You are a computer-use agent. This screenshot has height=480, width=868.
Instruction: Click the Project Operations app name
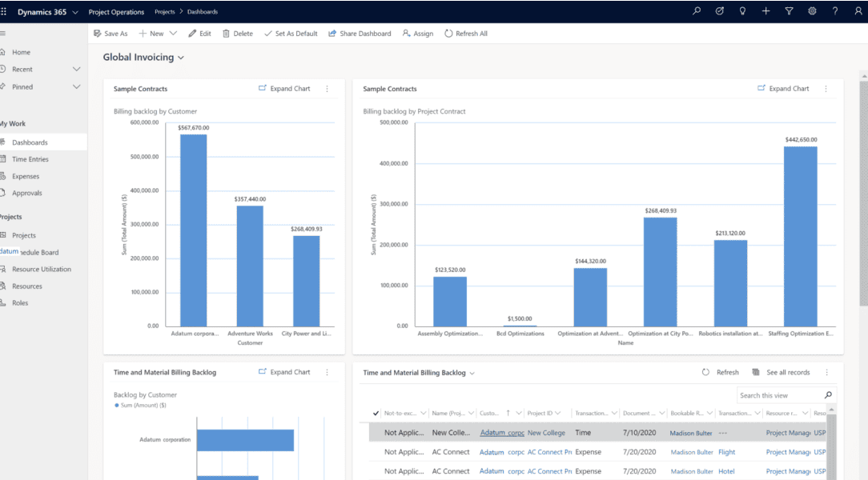pyautogui.click(x=116, y=12)
